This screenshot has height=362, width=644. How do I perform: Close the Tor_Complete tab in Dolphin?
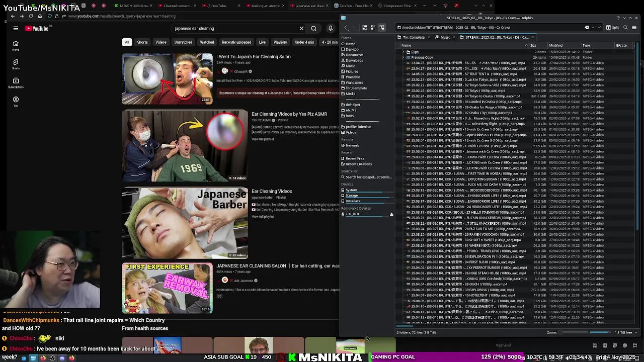click(x=429, y=37)
